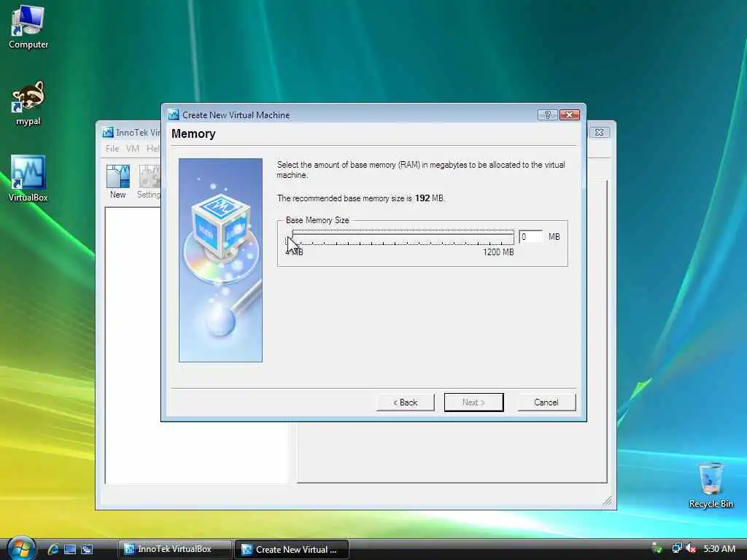Select the VirtualBox desktop shortcut

tap(28, 179)
